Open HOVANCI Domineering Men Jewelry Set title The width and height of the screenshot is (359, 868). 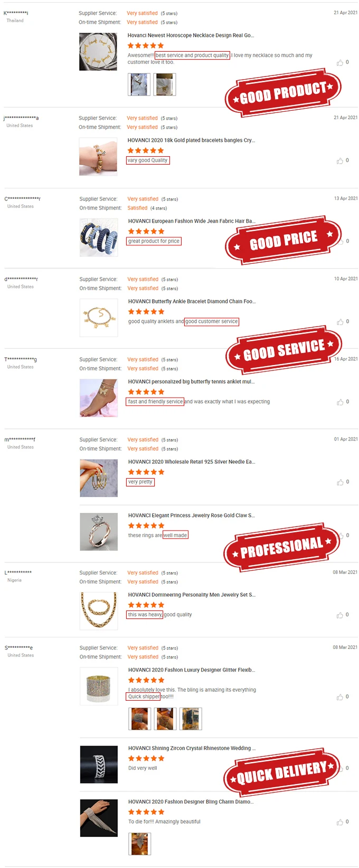point(192,595)
